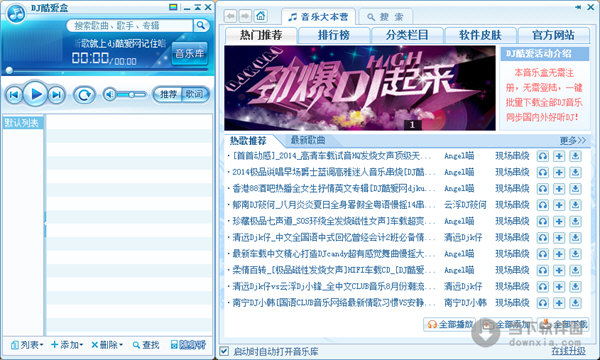Open the 添加 dropdown menu

67,345
